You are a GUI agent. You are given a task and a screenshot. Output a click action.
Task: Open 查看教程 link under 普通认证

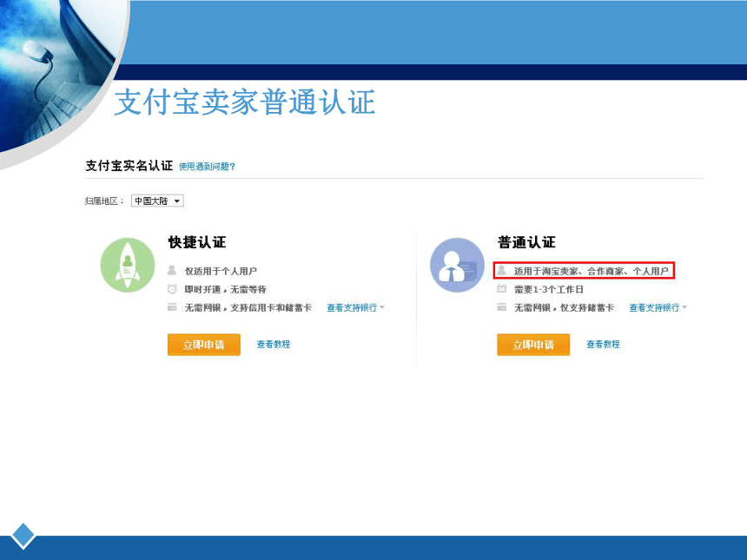tap(603, 344)
